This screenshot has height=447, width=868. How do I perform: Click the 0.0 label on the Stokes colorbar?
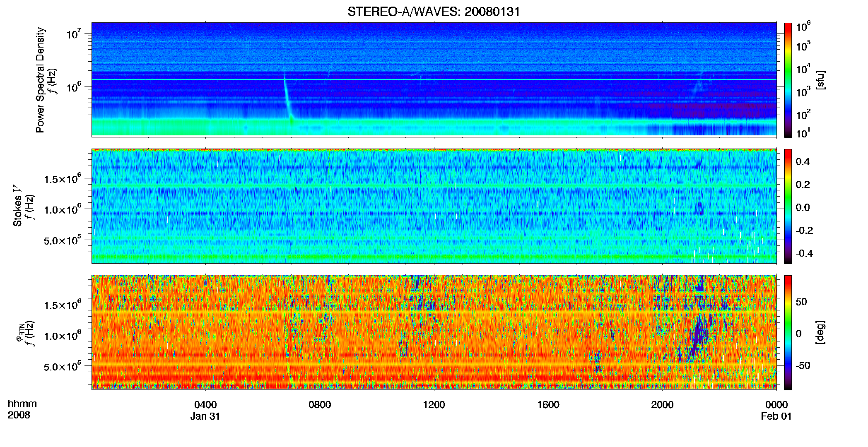[803, 207]
